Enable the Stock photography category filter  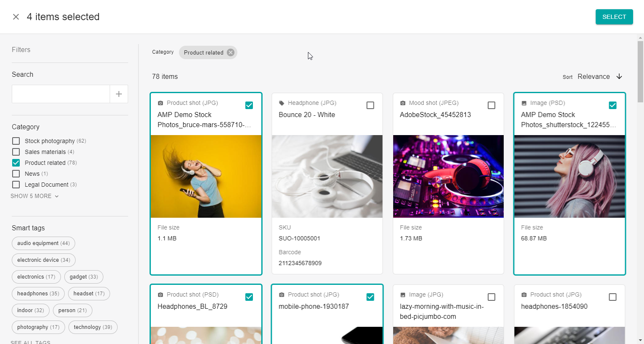[16, 141]
